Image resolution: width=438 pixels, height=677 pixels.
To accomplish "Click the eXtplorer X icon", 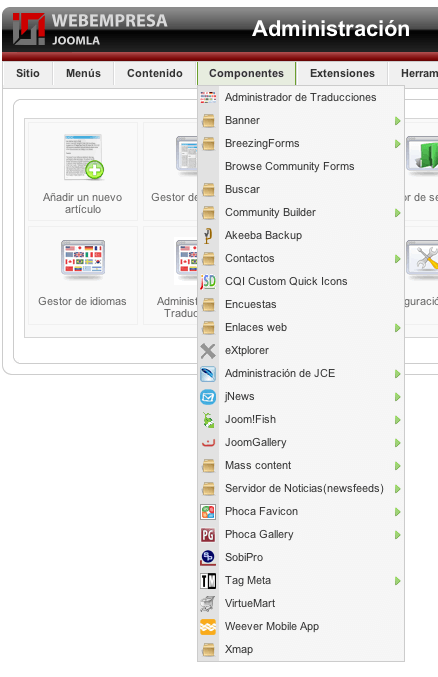I will pos(208,351).
